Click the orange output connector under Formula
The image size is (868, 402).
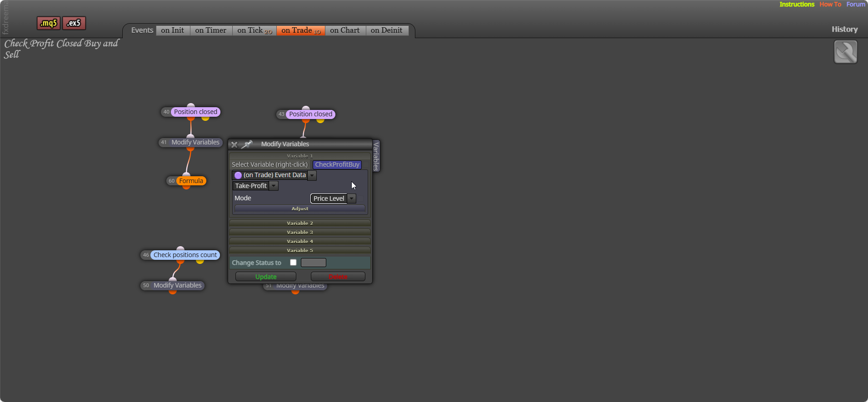click(x=186, y=187)
